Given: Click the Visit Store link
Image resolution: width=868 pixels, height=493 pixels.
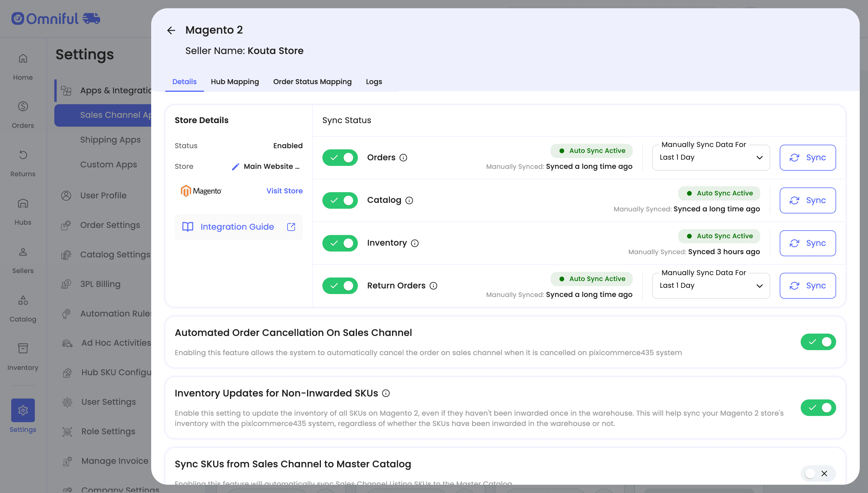Looking at the screenshot, I should point(284,191).
